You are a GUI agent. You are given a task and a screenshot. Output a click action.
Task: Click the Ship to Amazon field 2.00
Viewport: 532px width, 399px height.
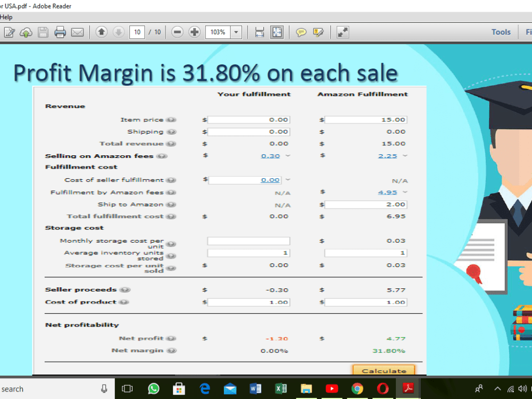(365, 205)
